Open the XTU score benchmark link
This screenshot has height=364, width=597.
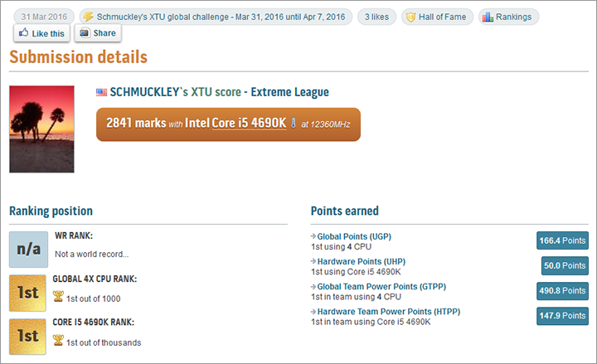[x=216, y=92]
